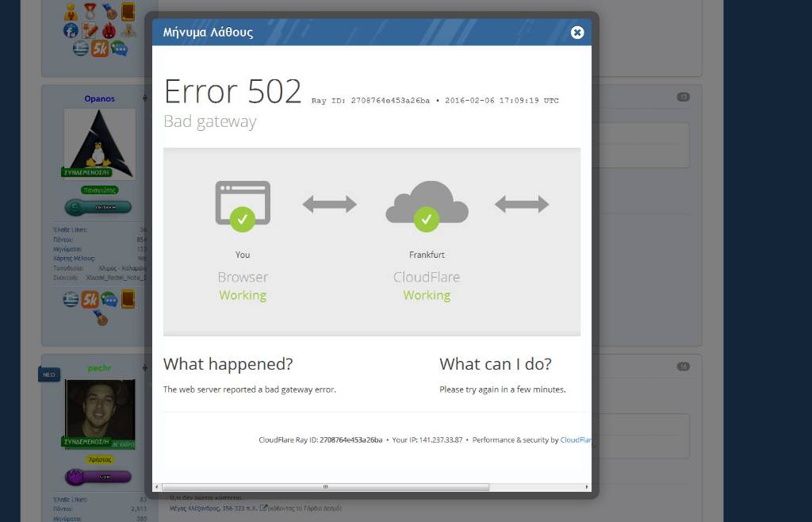Click Working status under CloudFlare
Image resolution: width=812 pixels, height=522 pixels.
[x=427, y=295]
